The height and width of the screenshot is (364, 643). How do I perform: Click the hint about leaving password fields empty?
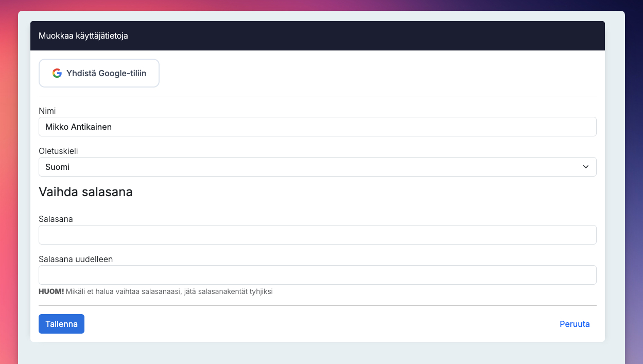tap(169, 291)
